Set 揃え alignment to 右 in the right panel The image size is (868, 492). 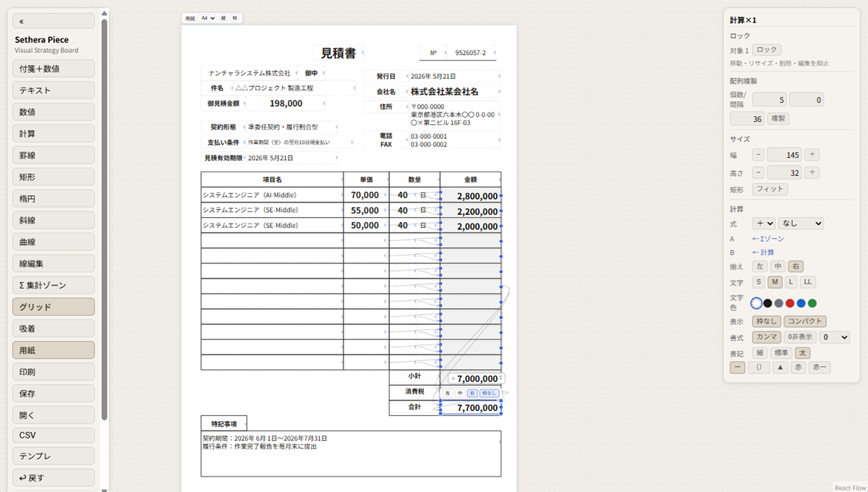(796, 266)
